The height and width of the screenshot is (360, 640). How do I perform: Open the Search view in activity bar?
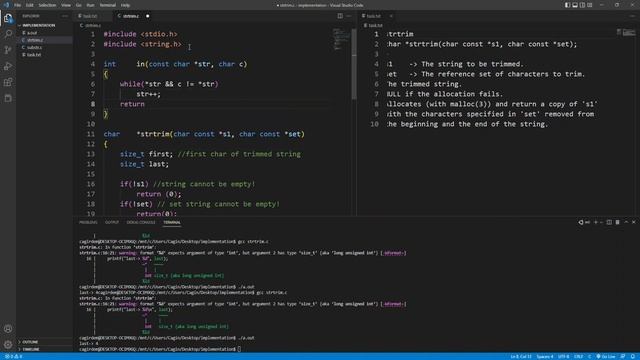pos(8,34)
